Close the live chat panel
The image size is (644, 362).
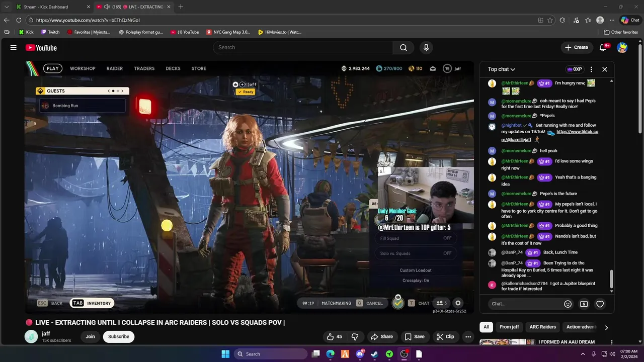click(605, 69)
